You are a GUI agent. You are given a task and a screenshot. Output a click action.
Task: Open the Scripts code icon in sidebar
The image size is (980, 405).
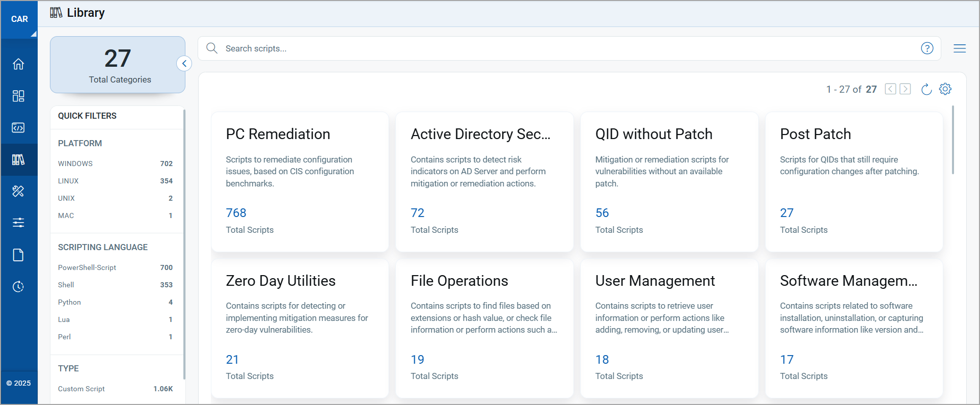[x=18, y=128]
